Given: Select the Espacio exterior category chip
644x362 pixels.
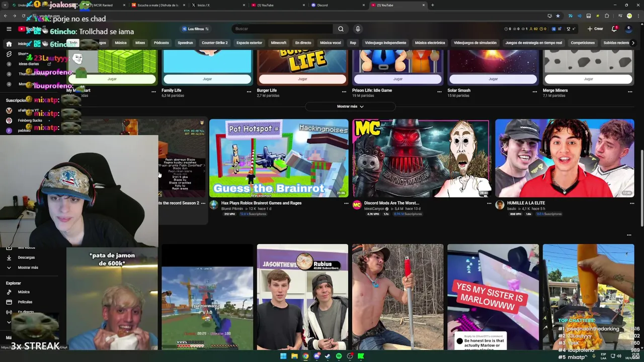Looking at the screenshot, I should [x=249, y=43].
